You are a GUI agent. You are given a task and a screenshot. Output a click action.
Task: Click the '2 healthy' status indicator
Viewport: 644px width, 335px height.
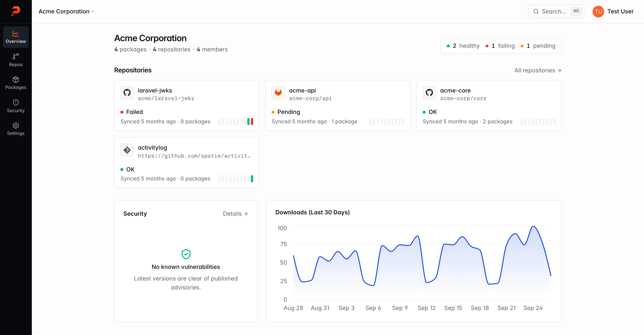[x=463, y=46]
